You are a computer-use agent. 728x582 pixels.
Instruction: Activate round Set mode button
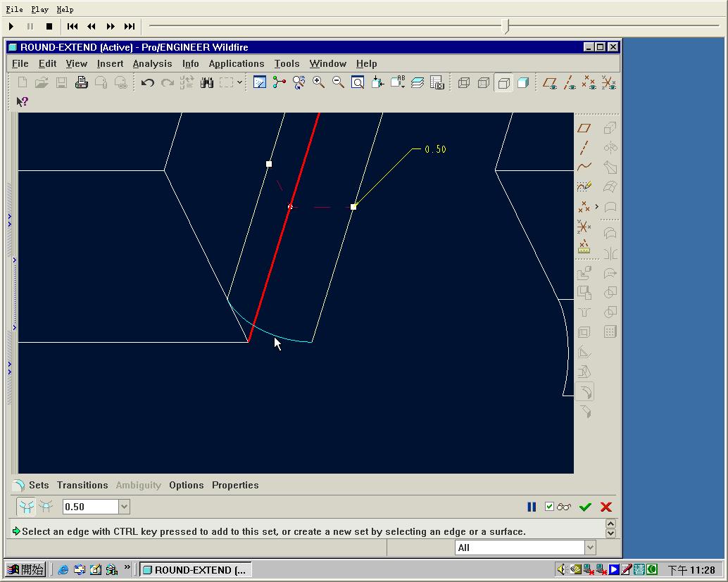pyautogui.click(x=26, y=507)
